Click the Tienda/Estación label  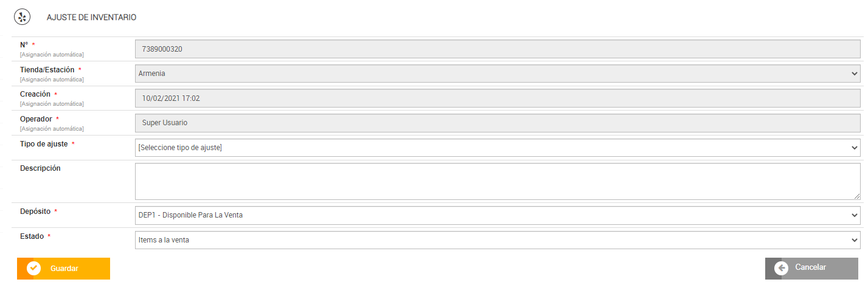coord(47,70)
